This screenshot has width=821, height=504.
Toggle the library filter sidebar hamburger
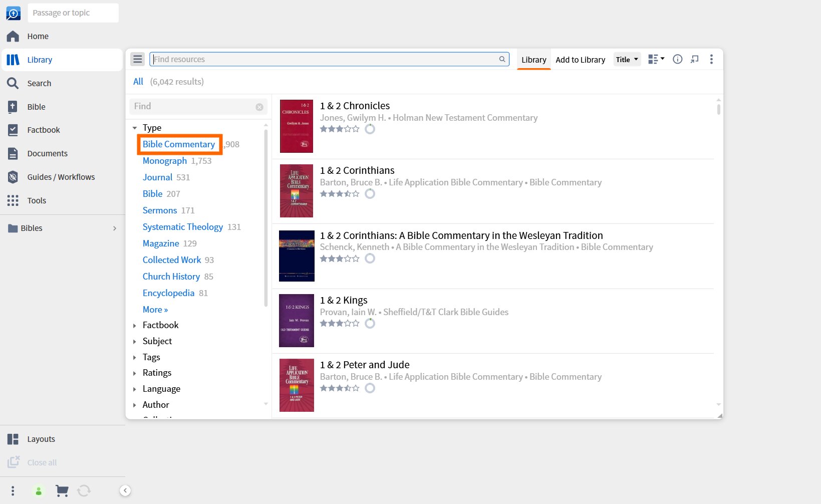click(138, 59)
